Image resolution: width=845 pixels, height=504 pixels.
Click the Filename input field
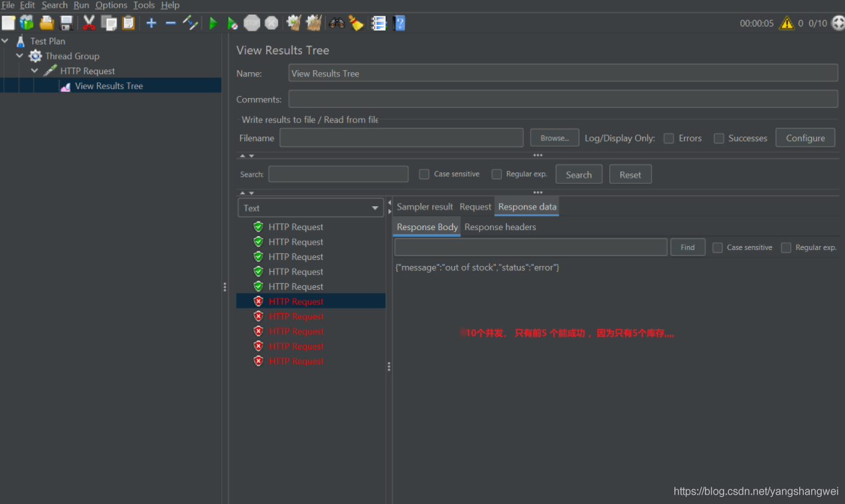[401, 138]
